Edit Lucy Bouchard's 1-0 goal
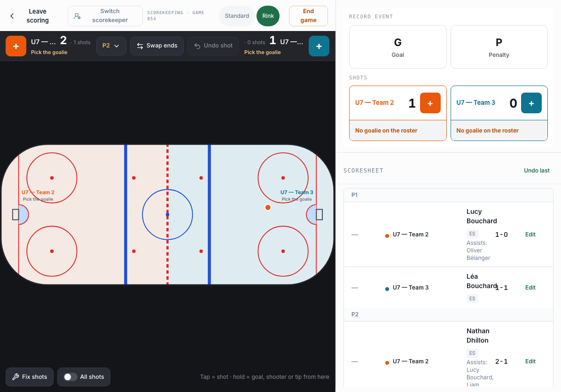This screenshot has width=561, height=392. (x=530, y=235)
